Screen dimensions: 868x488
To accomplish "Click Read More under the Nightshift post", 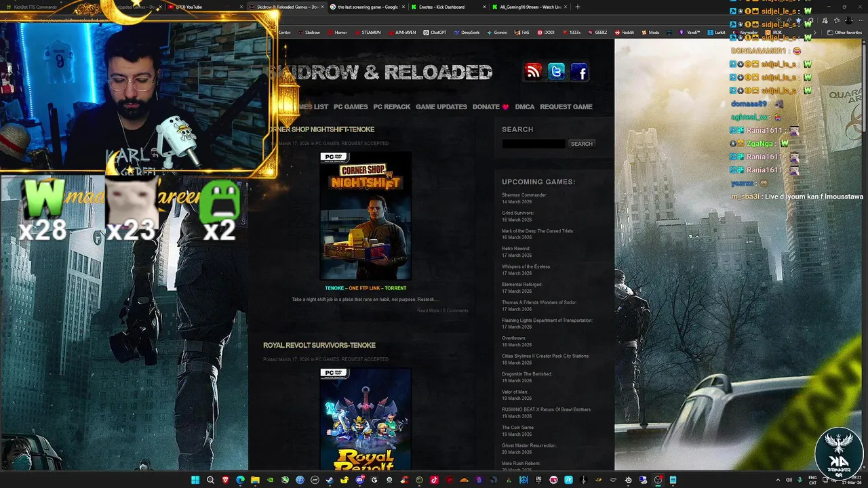I will click(428, 310).
